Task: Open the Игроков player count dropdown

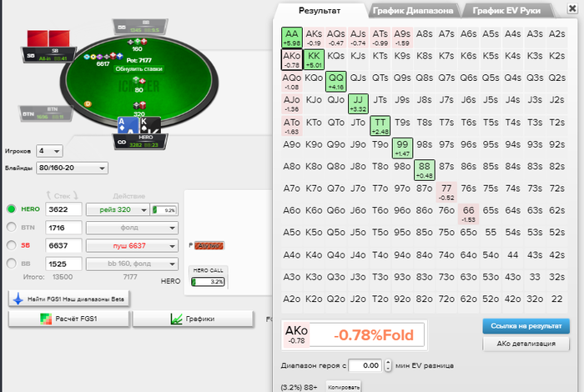Action: coord(49,151)
